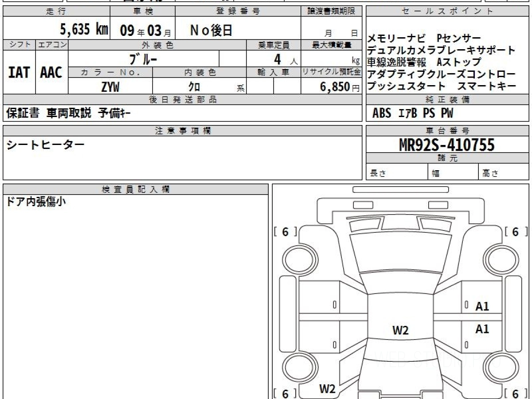This screenshot has width=532, height=399.
Task: Click the color number ZYW
Action: pos(110,87)
